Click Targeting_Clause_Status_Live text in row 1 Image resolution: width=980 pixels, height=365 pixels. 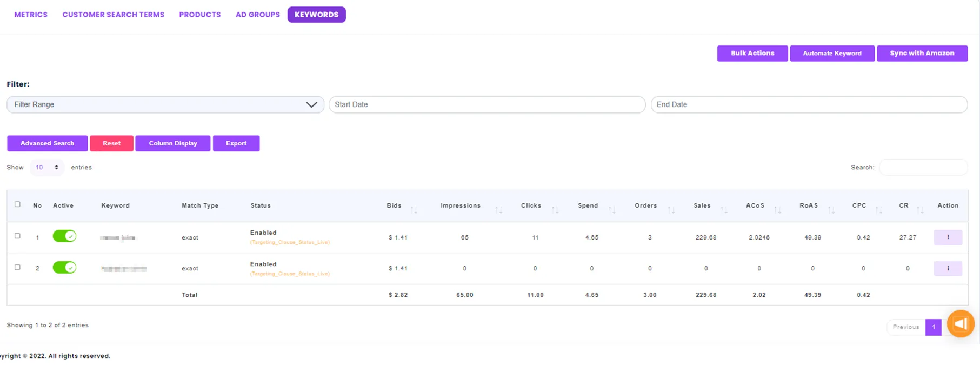point(290,242)
